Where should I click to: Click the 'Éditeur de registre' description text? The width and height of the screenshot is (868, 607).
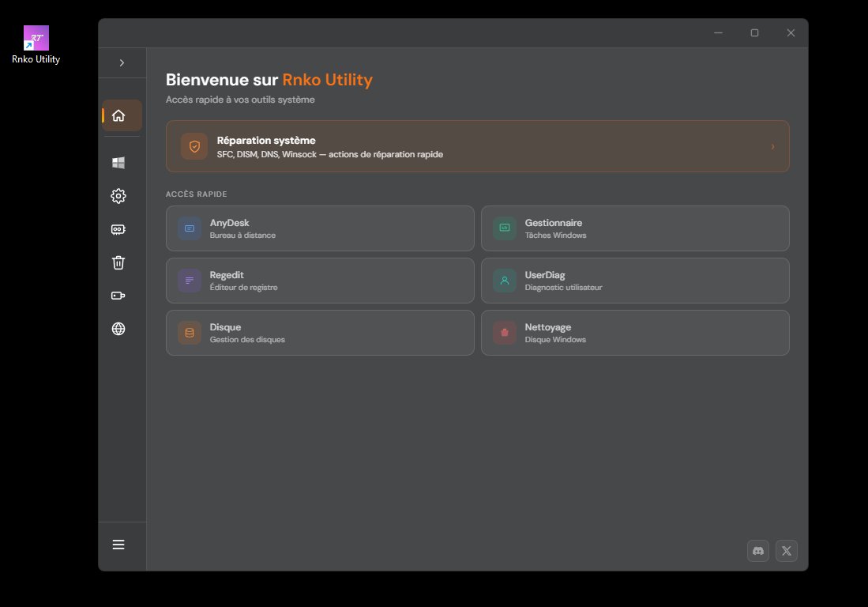tap(243, 288)
